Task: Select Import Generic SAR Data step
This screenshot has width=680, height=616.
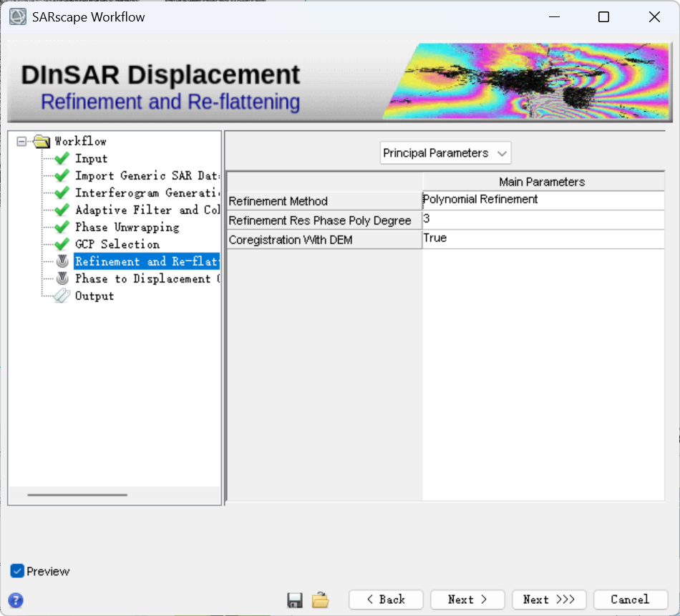Action: tap(147, 175)
